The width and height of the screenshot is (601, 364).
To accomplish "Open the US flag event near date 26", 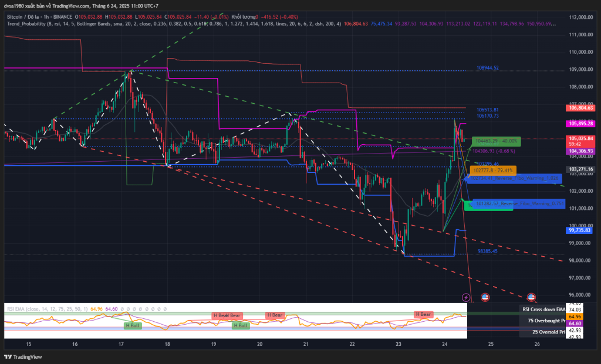I will pos(531,297).
